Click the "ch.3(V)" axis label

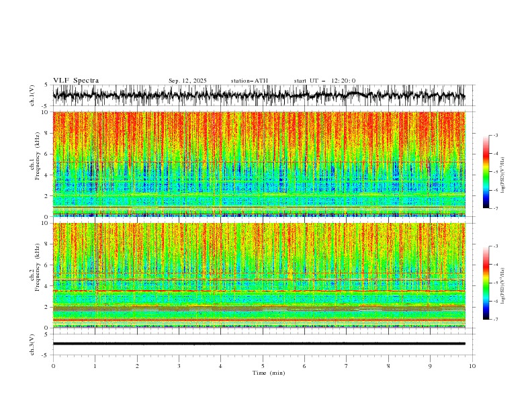coord(32,345)
